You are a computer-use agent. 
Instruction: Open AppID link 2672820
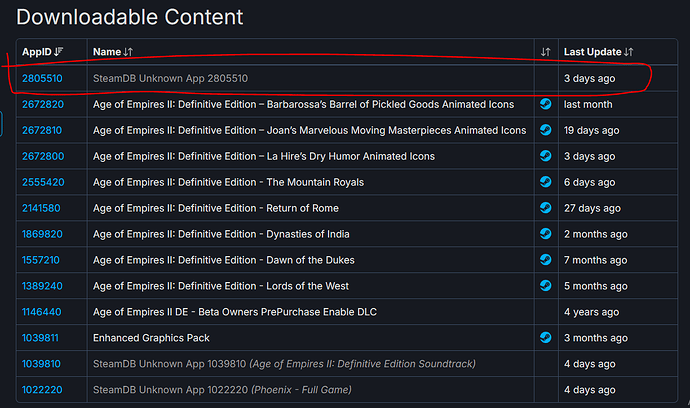pos(43,104)
